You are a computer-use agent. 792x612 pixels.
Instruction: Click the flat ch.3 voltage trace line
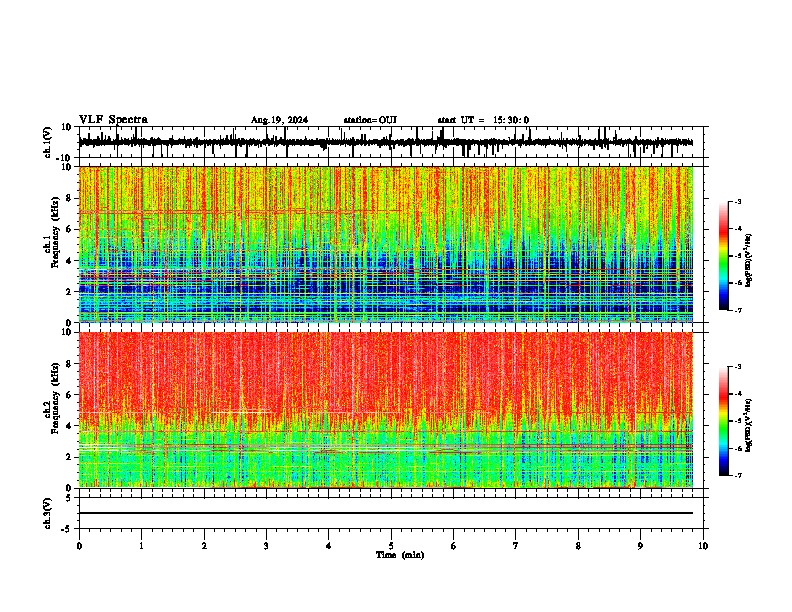pos(386,513)
